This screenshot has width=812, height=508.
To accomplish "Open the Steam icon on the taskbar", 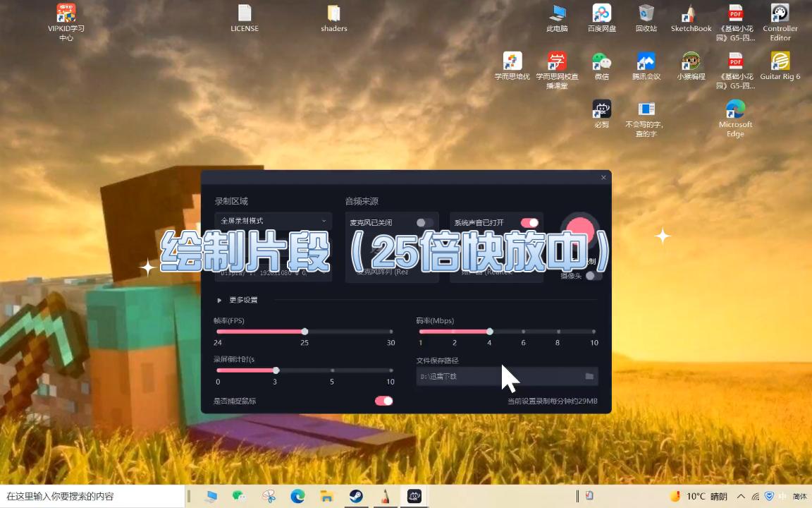I will [355, 497].
